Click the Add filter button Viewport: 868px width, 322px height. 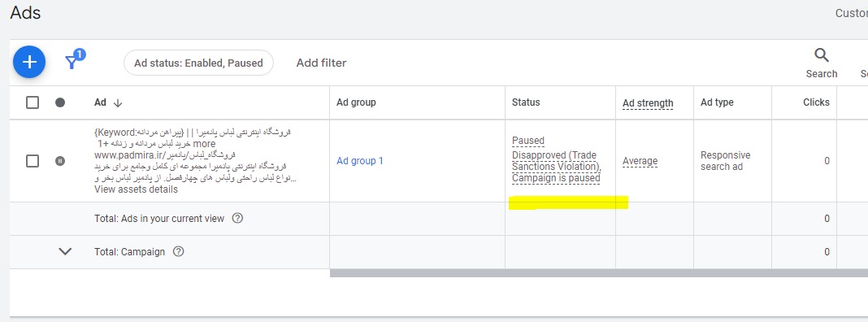click(321, 63)
